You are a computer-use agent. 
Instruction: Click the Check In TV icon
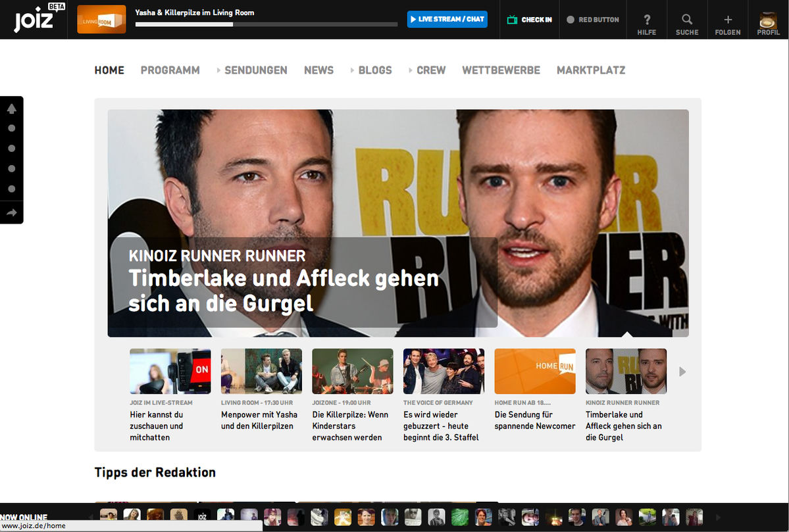[x=512, y=20]
